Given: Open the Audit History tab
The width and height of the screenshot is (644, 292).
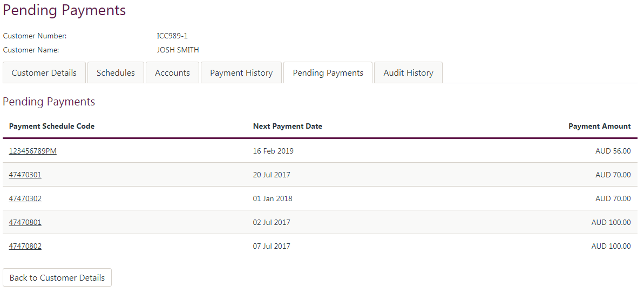Looking at the screenshot, I should coord(408,73).
